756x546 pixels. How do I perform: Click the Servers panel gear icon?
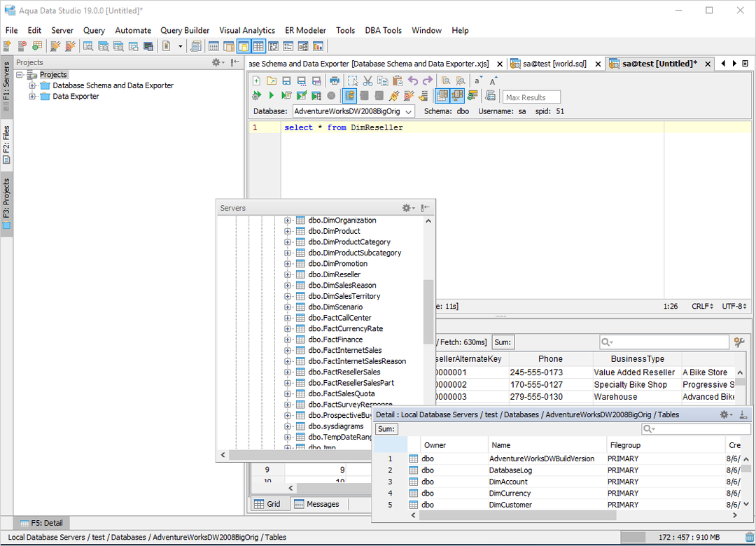[407, 208]
